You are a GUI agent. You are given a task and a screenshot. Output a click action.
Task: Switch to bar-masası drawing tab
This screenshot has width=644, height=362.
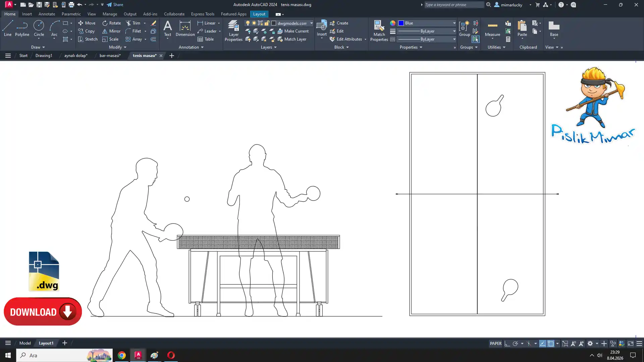point(110,56)
